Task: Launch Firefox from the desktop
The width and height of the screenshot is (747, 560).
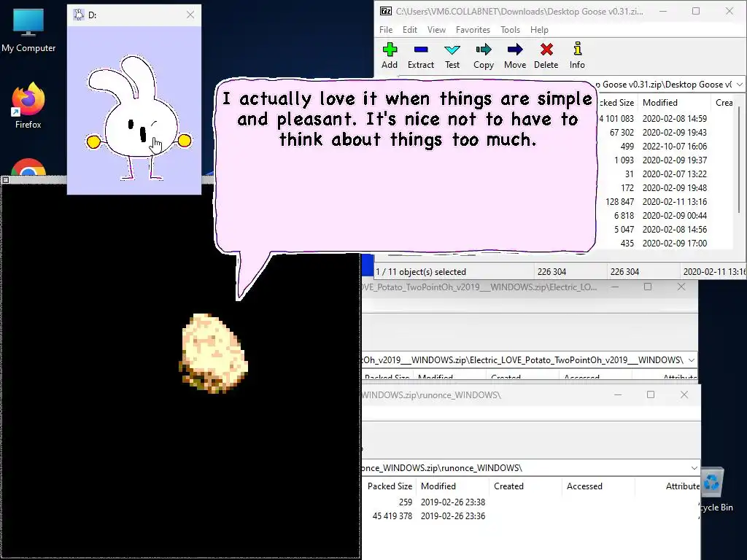Action: [x=28, y=106]
